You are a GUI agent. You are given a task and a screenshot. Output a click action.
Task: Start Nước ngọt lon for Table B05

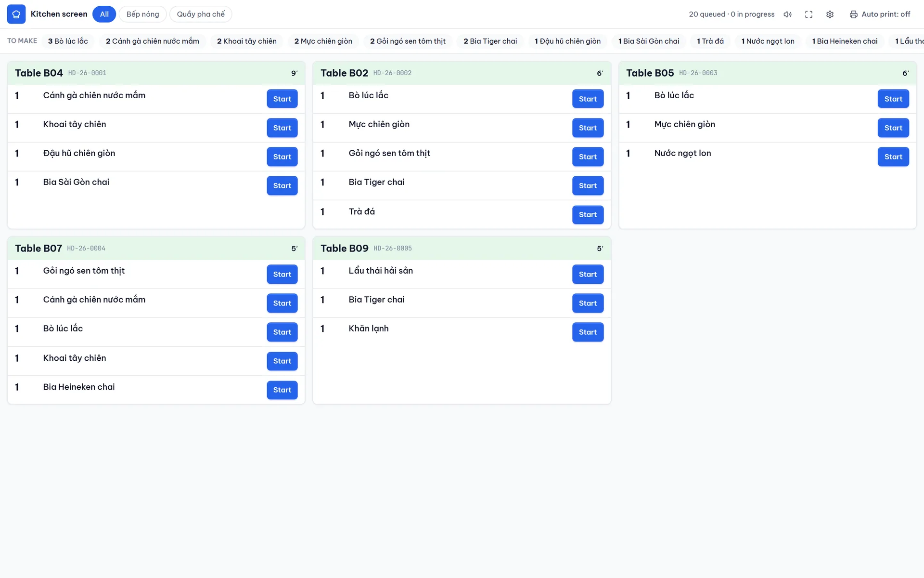coord(893,157)
